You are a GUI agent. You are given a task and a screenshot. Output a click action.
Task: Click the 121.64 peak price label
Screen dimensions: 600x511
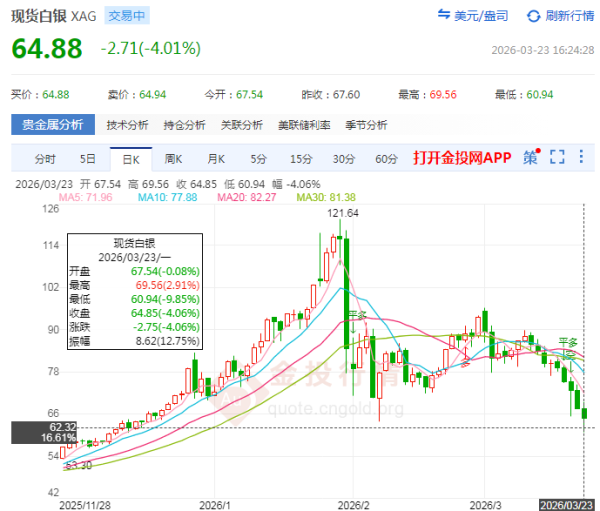click(x=343, y=213)
